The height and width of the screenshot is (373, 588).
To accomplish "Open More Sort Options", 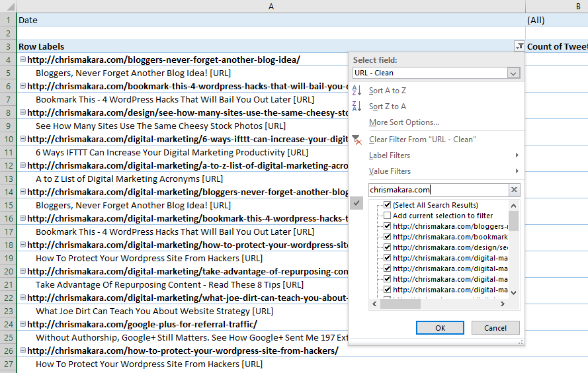I will tap(404, 122).
